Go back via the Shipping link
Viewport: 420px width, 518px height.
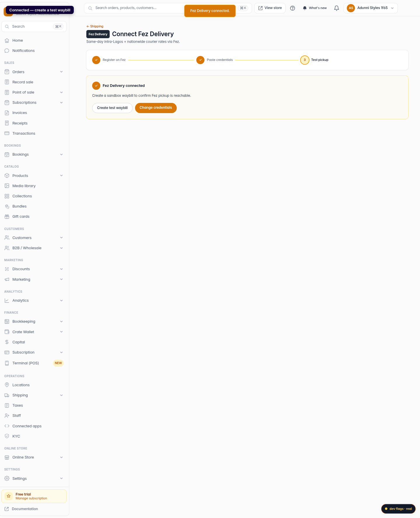[x=95, y=27]
